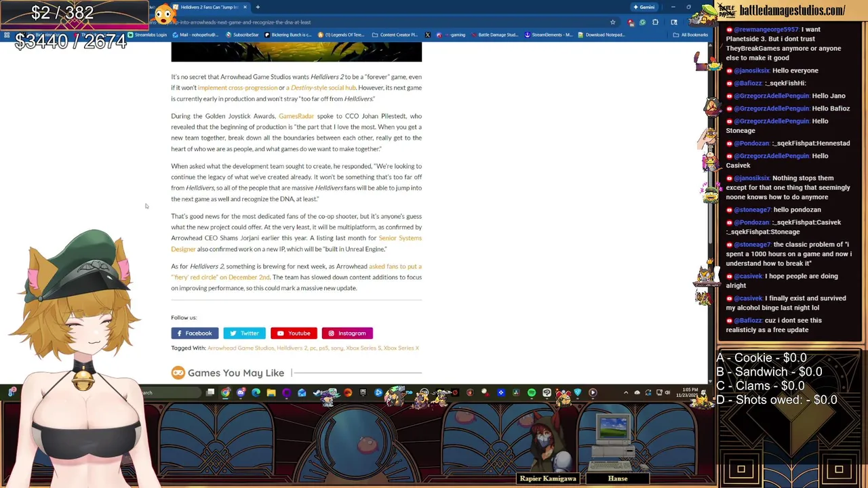The image size is (868, 488).
Task: Open Legends Of Tere... bookmark
Action: coord(342,35)
